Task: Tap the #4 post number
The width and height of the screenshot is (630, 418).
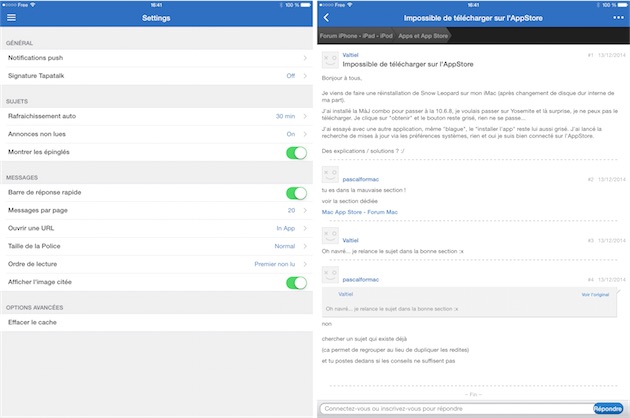Action: pos(590,279)
